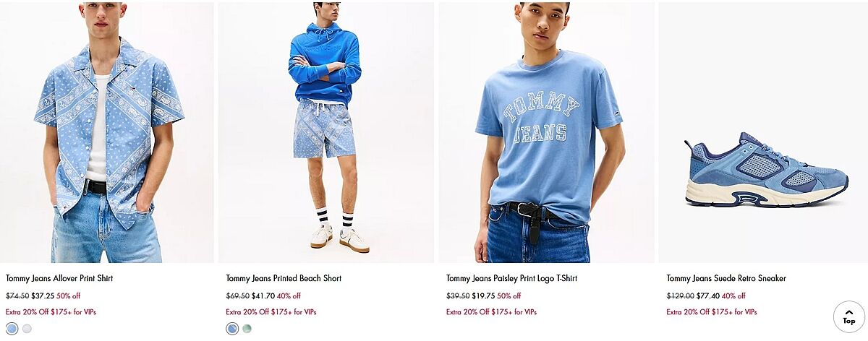This screenshot has height=341, width=868.
Task: Click the VIP offer under Paisley Logo T-Shirt
Action: point(491,312)
